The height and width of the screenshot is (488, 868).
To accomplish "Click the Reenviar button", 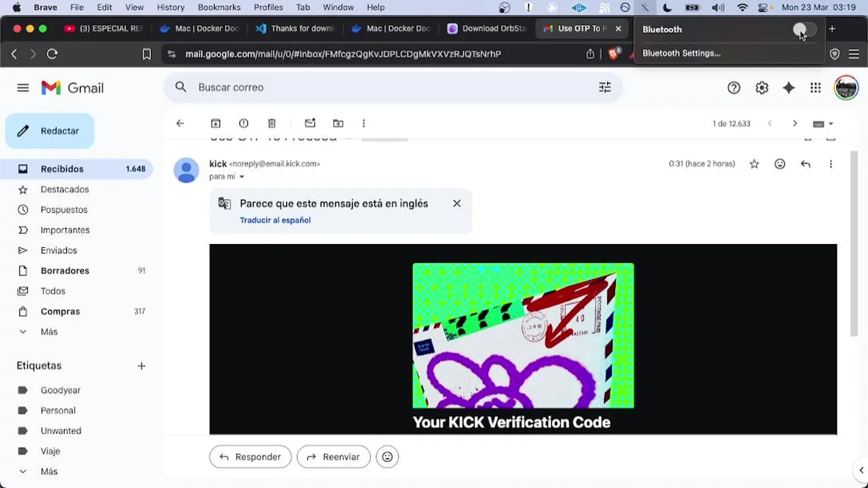I will tap(334, 457).
